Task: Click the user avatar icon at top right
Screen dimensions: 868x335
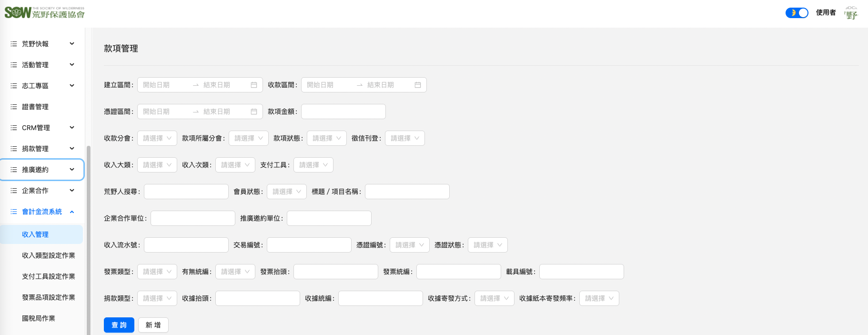Action: pyautogui.click(x=850, y=13)
